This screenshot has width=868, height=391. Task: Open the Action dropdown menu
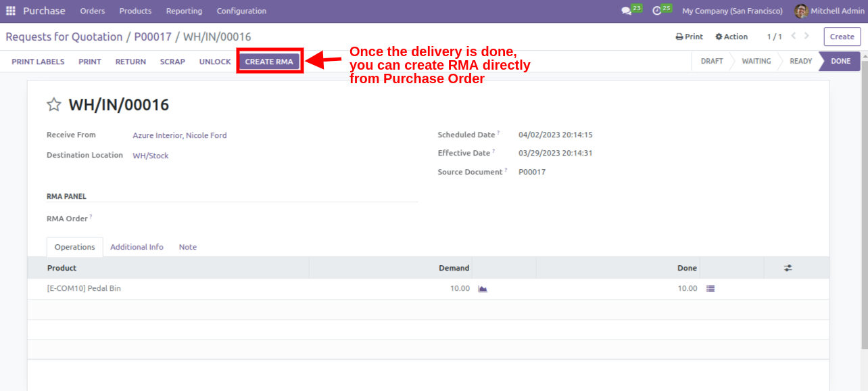(x=731, y=37)
